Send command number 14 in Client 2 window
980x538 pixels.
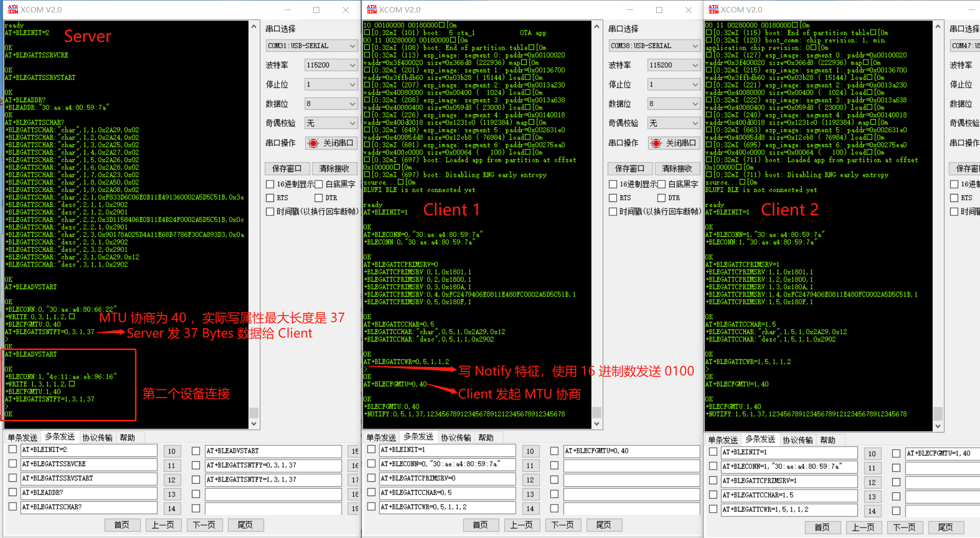(x=872, y=511)
